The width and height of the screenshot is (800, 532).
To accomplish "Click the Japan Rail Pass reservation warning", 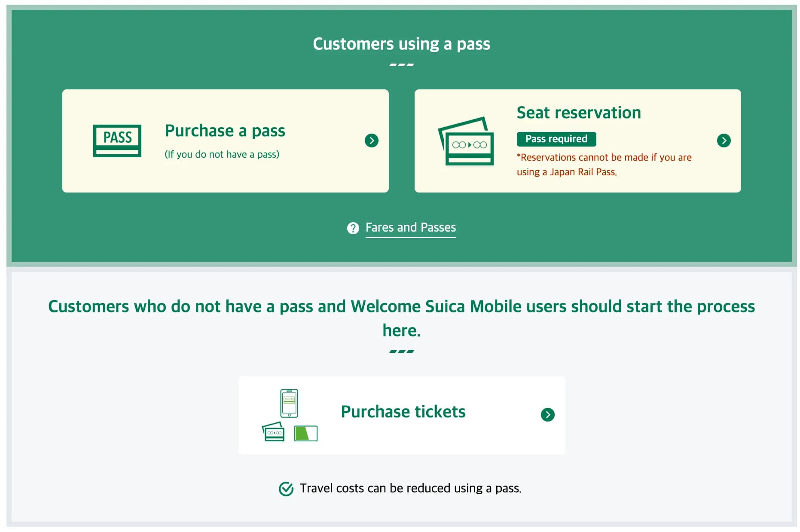I will 604,165.
